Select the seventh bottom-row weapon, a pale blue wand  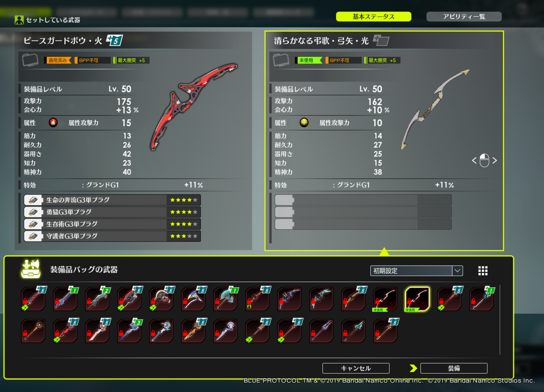[225, 331]
